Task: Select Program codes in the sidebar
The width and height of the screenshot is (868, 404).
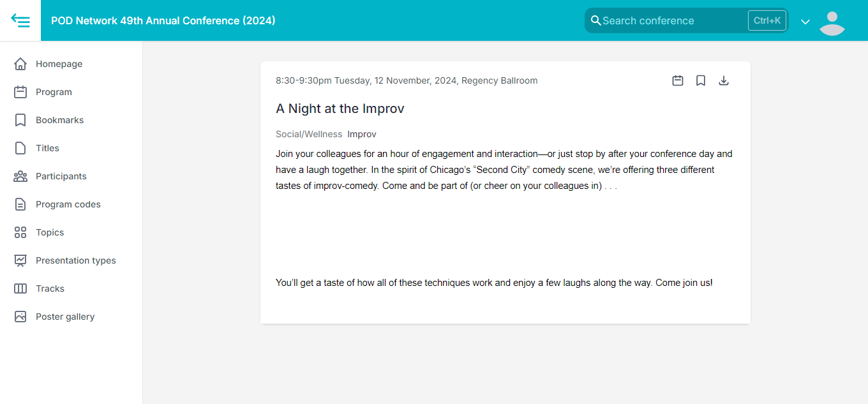Action: coord(68,204)
